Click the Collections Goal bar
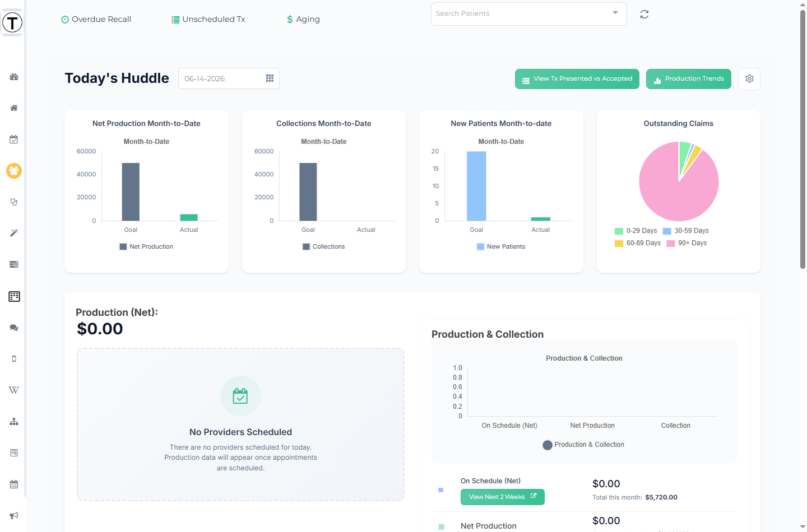Viewport: 807px width, 532px height. pos(308,192)
